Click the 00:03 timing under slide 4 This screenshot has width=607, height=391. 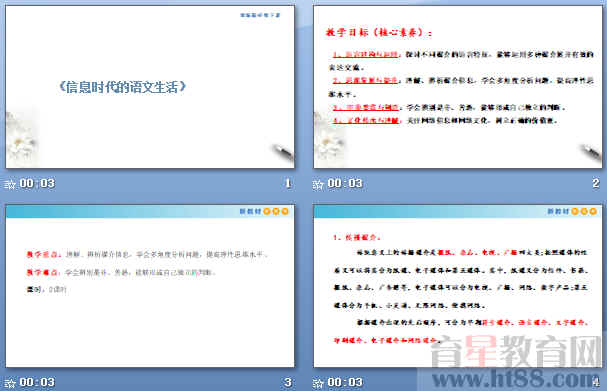point(345,382)
